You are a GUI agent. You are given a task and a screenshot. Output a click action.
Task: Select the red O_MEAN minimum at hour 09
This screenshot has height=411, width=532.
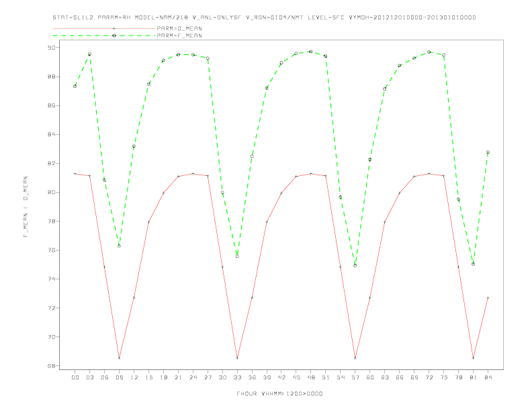119,358
